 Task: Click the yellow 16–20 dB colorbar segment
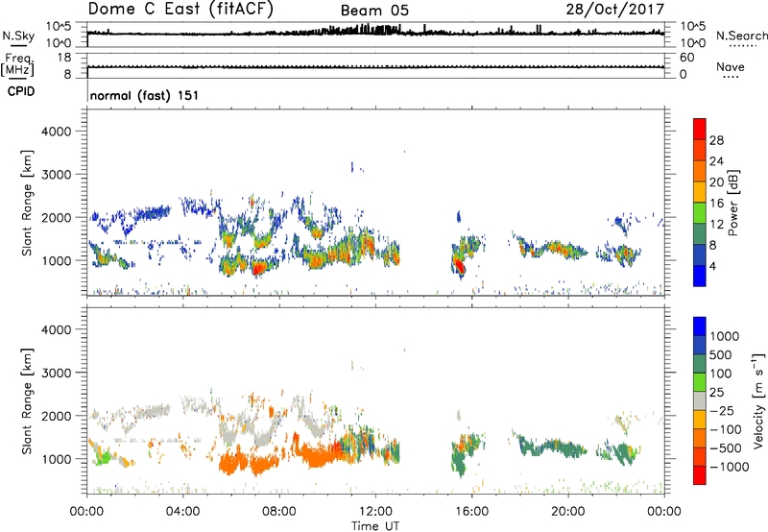click(700, 192)
